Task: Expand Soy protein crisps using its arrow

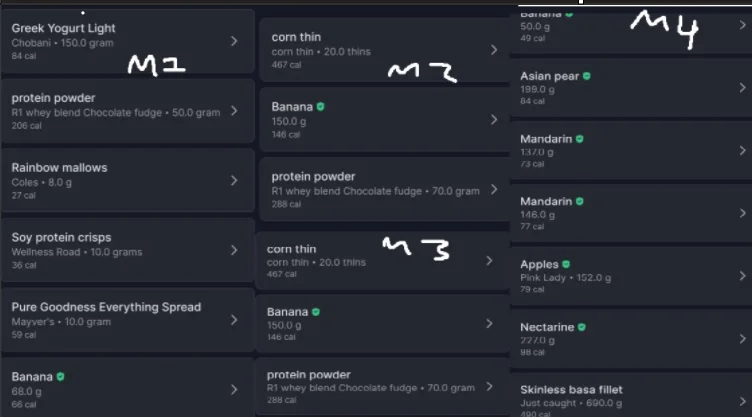Action: [x=234, y=250]
